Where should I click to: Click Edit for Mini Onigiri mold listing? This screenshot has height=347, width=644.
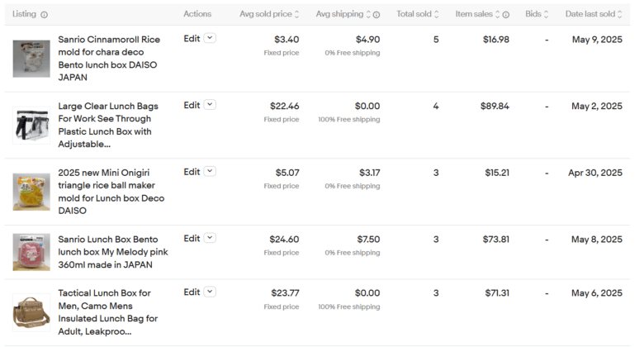[192, 172]
